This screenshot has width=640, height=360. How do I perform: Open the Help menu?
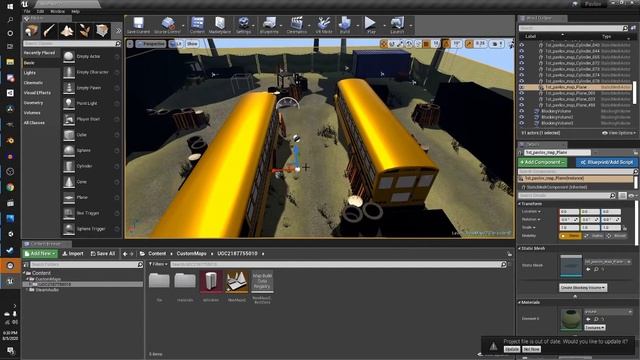[x=76, y=11]
